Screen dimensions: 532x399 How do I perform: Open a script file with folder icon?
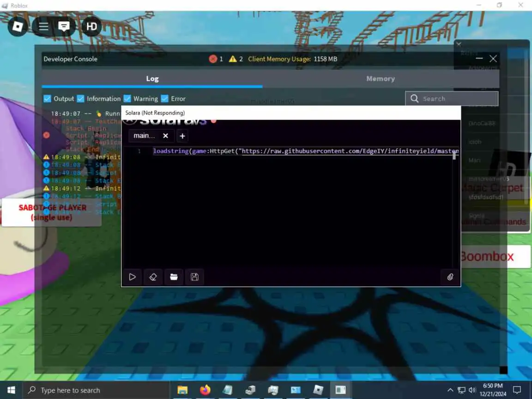174,277
